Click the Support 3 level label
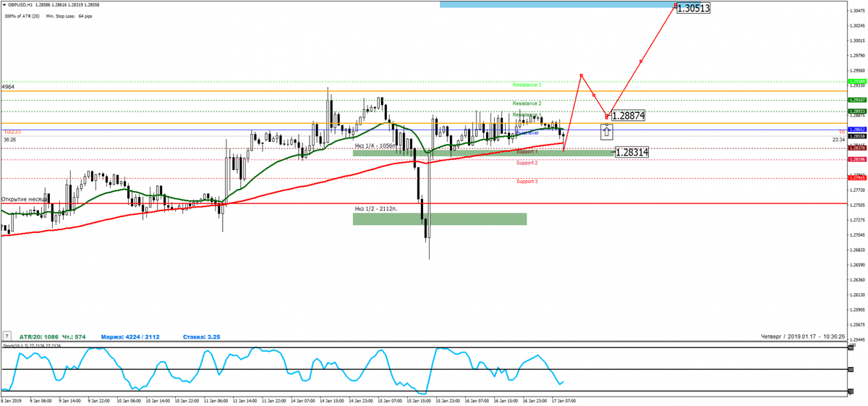 tap(527, 181)
